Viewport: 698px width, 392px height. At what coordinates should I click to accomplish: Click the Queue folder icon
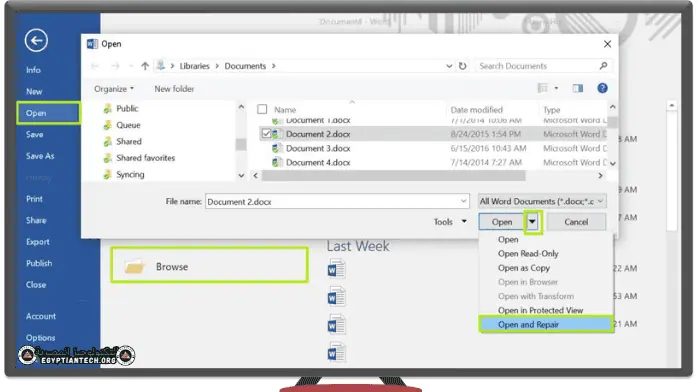[x=107, y=125]
